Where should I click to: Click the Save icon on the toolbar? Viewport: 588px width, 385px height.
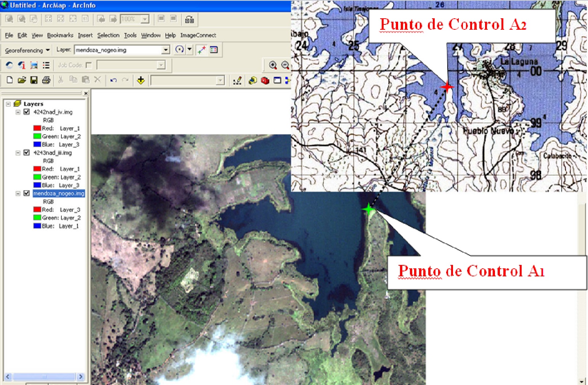[x=34, y=80]
